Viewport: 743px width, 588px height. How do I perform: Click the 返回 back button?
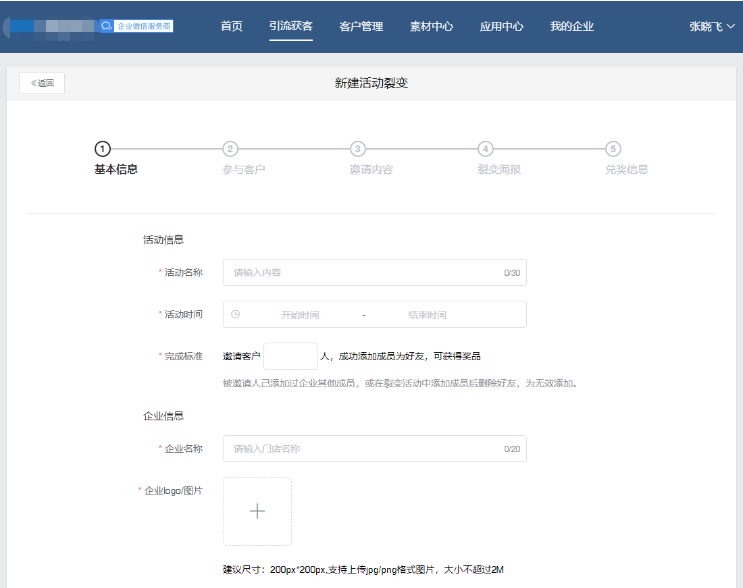(42, 83)
